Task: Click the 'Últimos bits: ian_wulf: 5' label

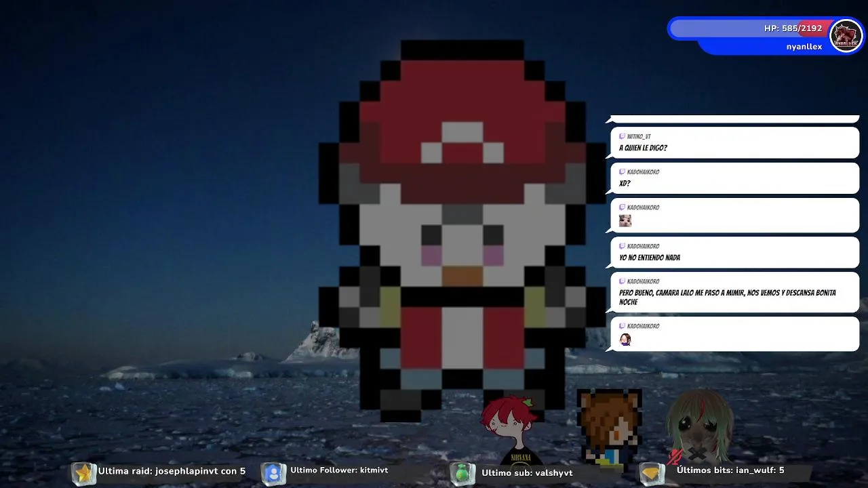Action: 730,470
